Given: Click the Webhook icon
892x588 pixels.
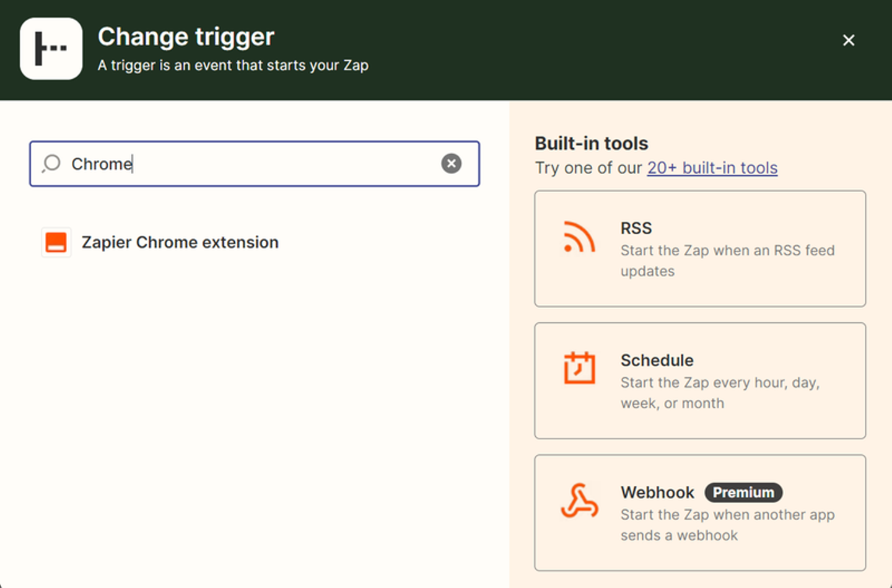Looking at the screenshot, I should point(579,501).
